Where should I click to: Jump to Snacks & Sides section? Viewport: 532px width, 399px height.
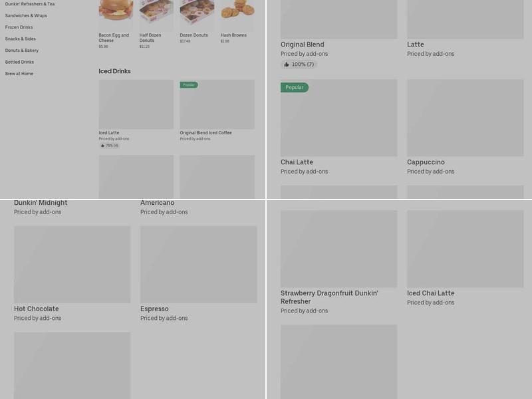click(x=21, y=39)
